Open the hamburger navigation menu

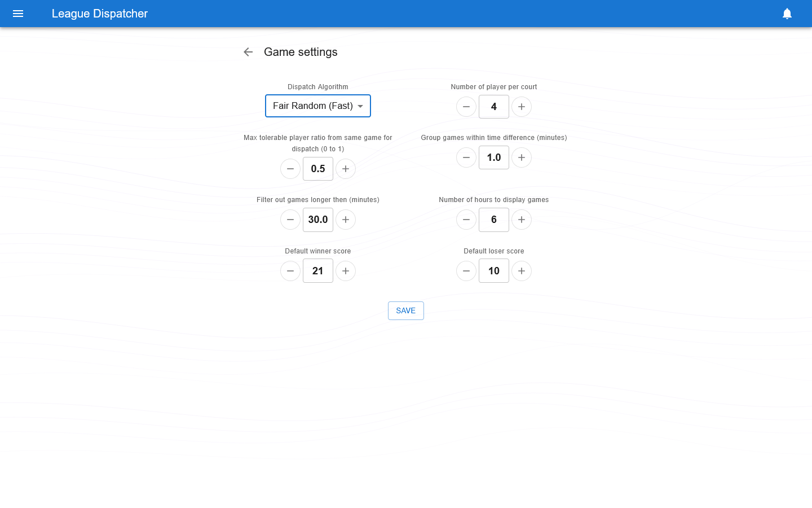[18, 14]
